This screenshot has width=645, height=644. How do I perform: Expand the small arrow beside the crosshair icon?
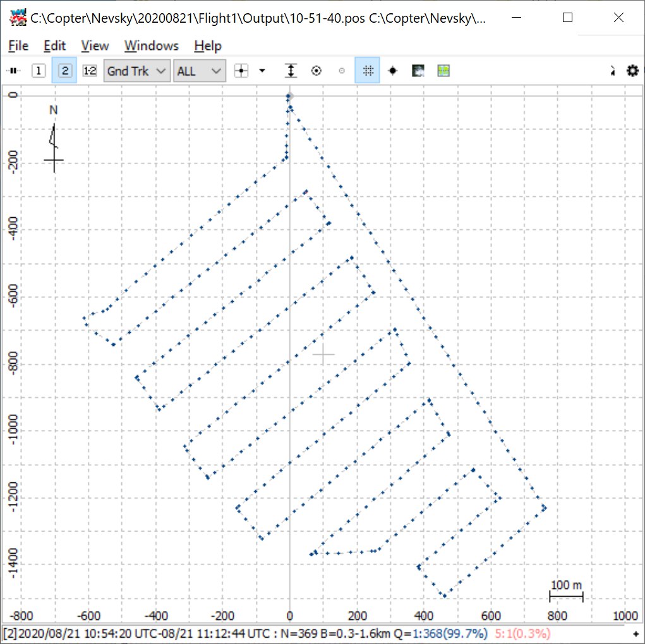coord(262,71)
